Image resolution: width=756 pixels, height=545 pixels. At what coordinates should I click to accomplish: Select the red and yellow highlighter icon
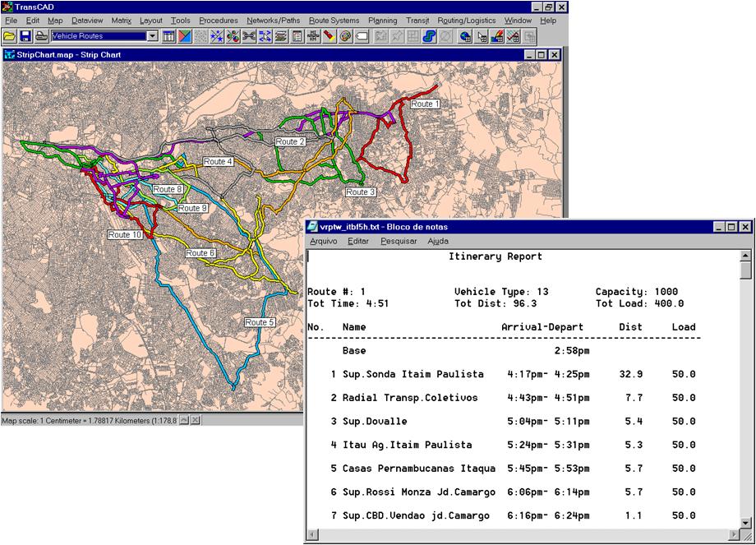point(330,36)
